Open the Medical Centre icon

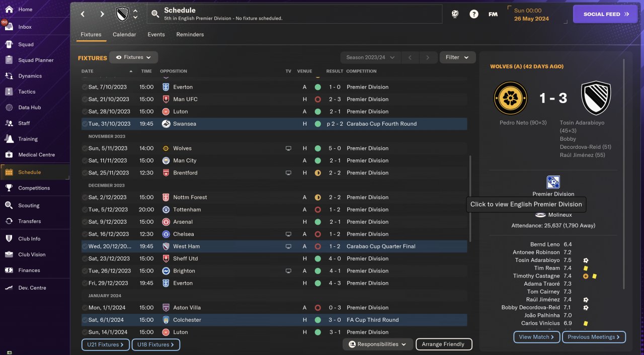pos(9,154)
